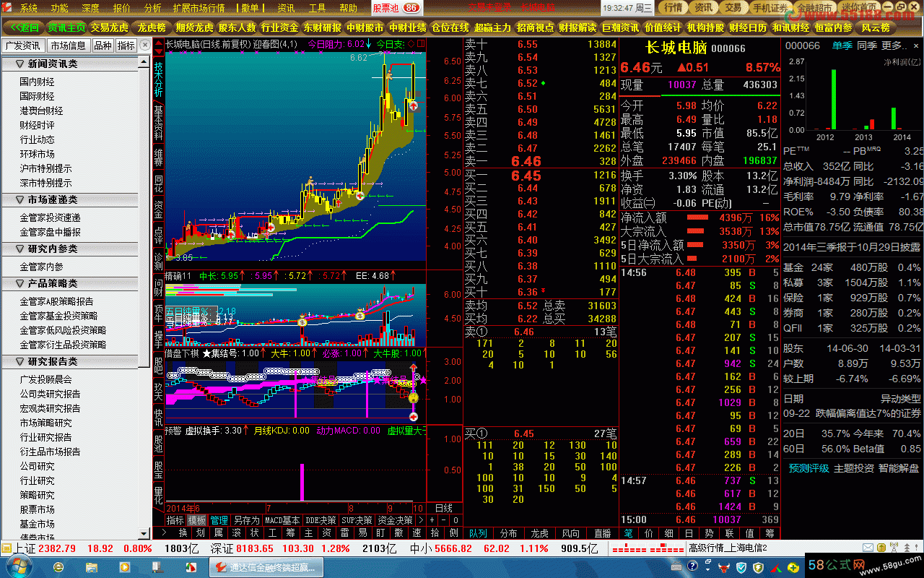
Task: Switch to the 指标 tab below the chart
Action: tap(175, 519)
